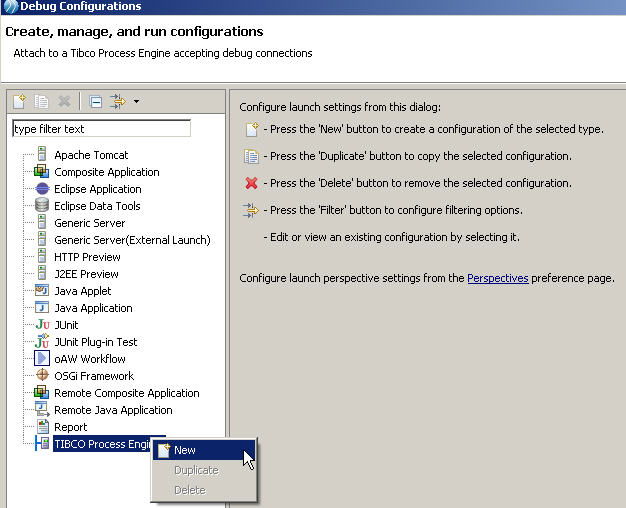Click the Delete configuration toolbar icon

click(x=64, y=101)
